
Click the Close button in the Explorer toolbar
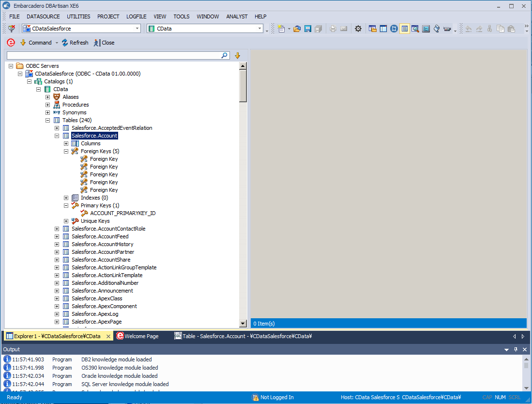(104, 43)
